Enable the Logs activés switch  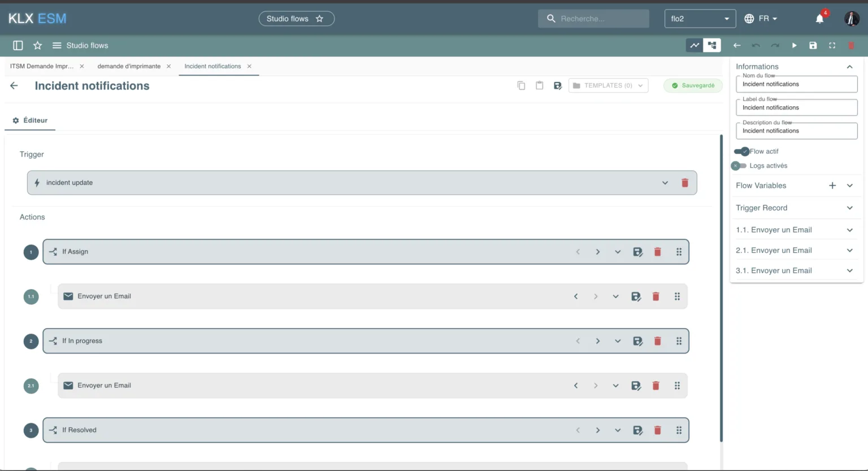739,166
